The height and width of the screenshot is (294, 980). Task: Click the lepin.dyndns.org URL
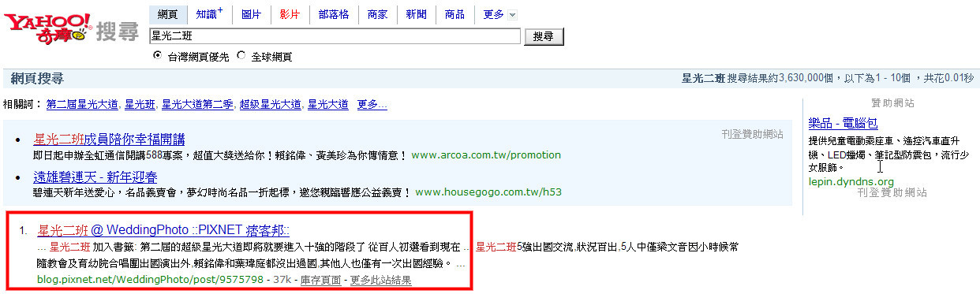(851, 181)
